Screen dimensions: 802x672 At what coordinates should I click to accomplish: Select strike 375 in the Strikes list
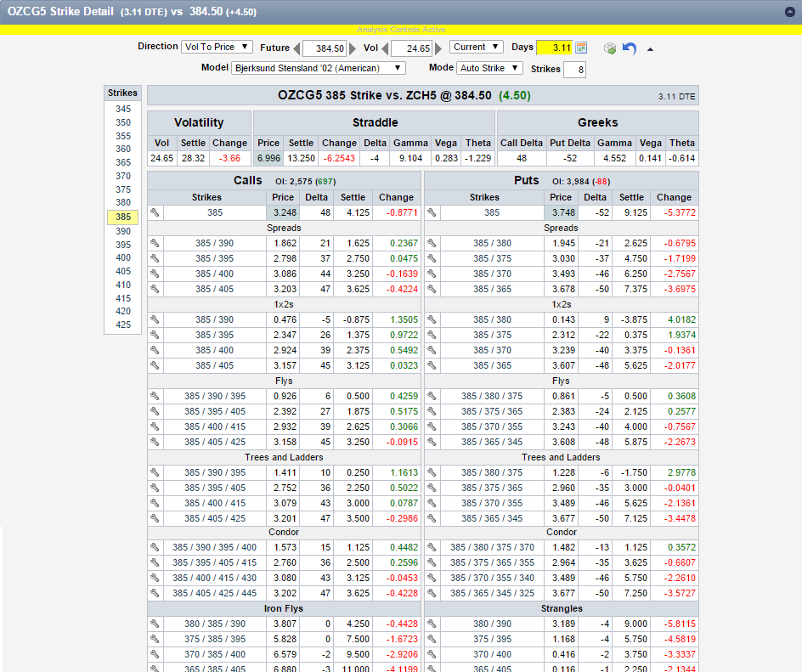[122, 189]
